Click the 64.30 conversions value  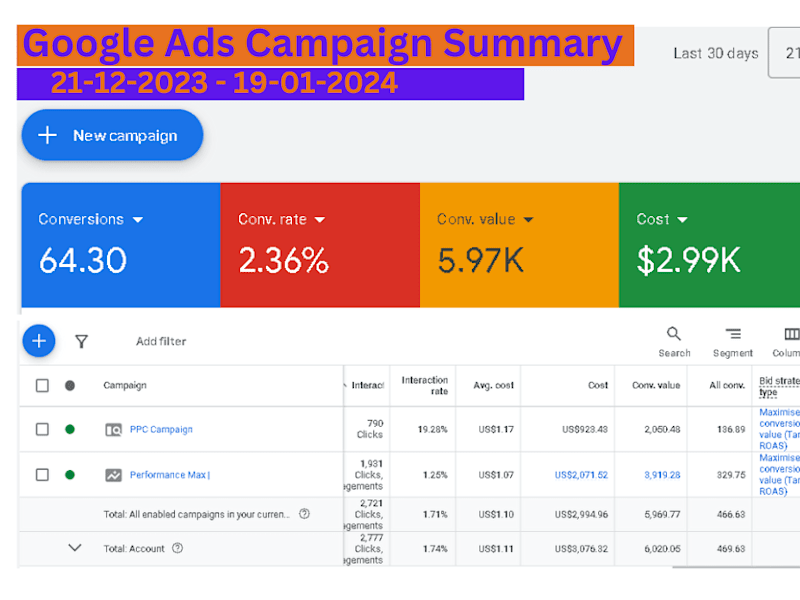tap(83, 260)
